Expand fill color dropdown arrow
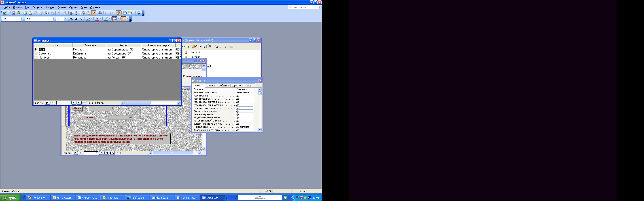 [91, 19]
